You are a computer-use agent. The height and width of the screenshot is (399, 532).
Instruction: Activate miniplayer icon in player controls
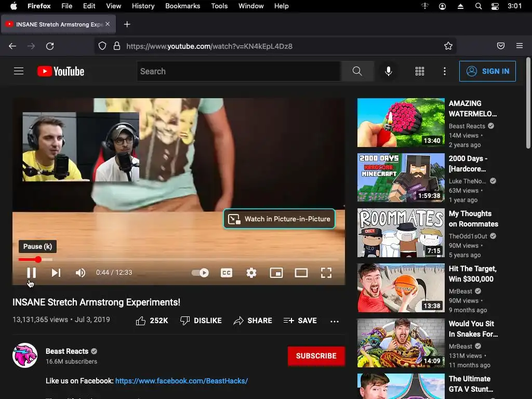(x=276, y=273)
